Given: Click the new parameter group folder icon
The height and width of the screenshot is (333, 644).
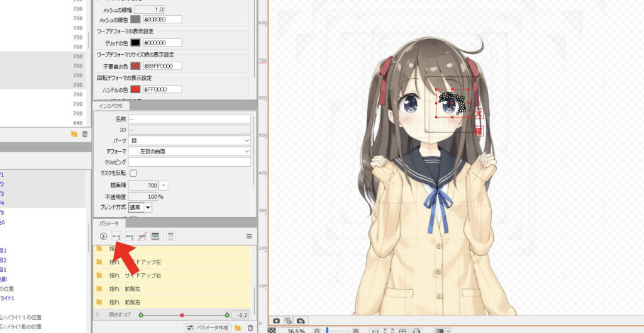Looking at the screenshot, I should 238,328.
